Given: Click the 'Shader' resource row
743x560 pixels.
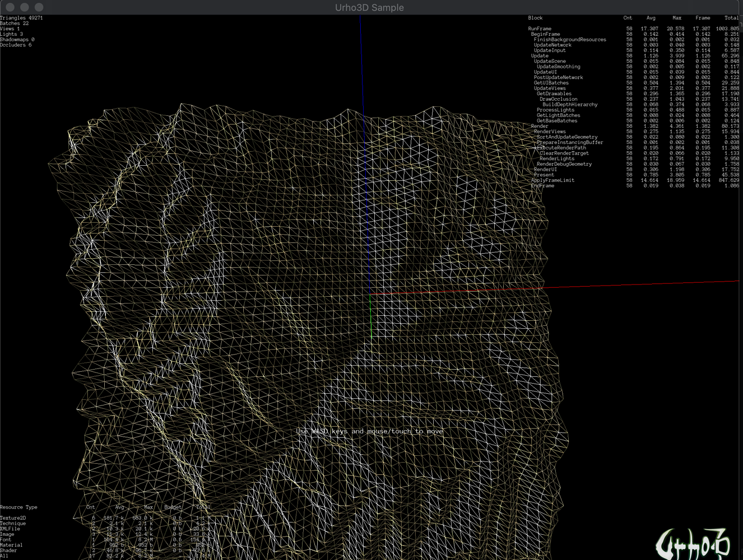Looking at the screenshot, I should click(105, 550).
